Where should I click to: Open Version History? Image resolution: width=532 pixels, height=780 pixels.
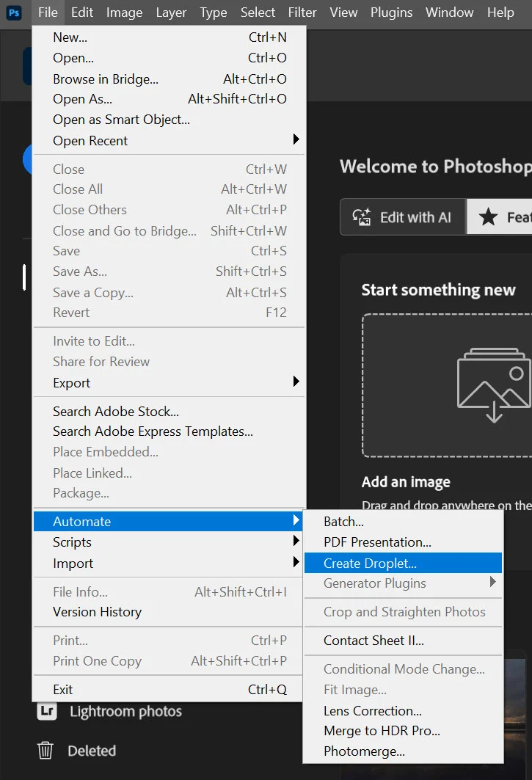(168, 612)
